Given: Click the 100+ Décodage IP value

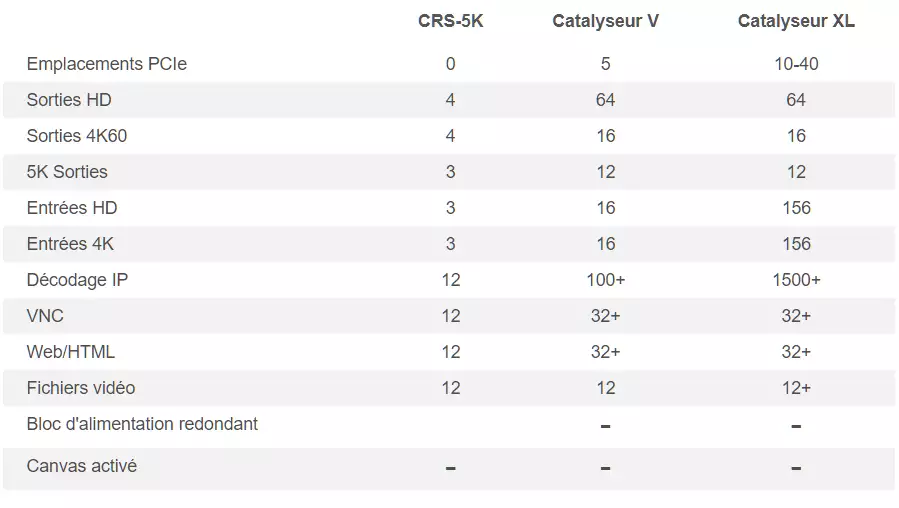Looking at the screenshot, I should (x=605, y=280).
